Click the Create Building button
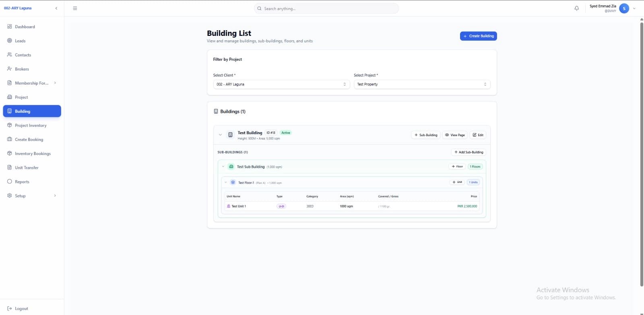Screen dimensions: 644x315 tap(478, 36)
